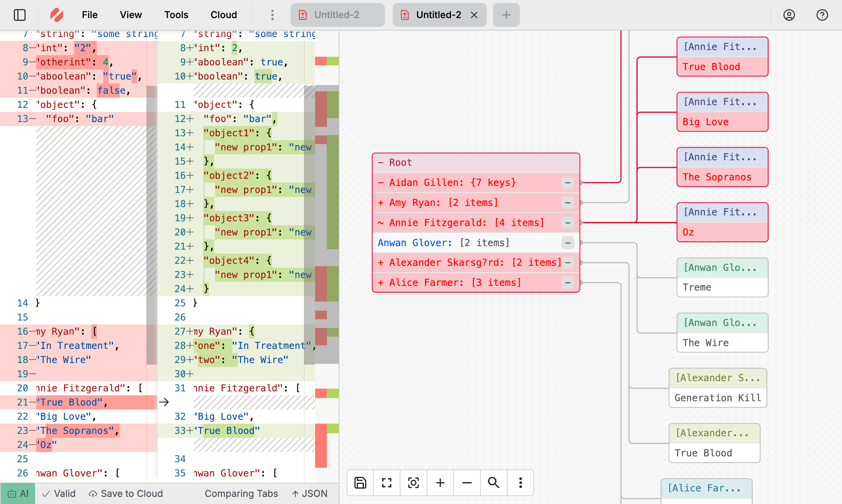This screenshot has height=504, width=842.
Task: Click Comparing Tabs status label
Action: coord(241,493)
